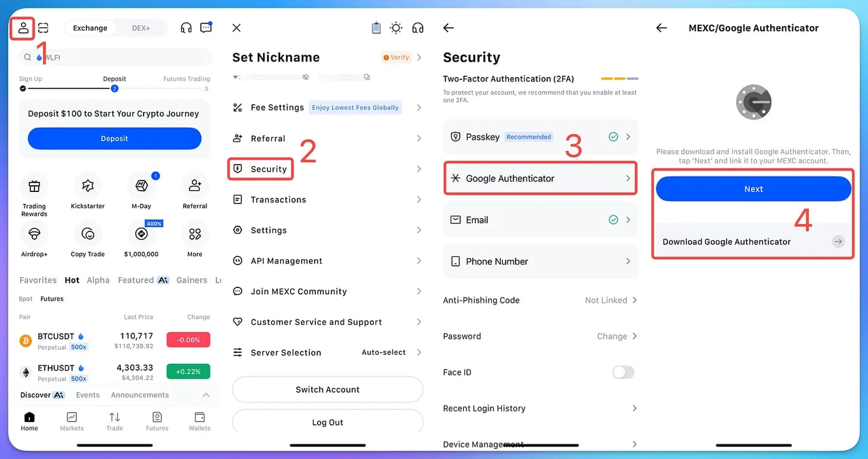Viewport: 868px width, 459px height.
Task: Tap the Log Out button
Action: (x=328, y=422)
